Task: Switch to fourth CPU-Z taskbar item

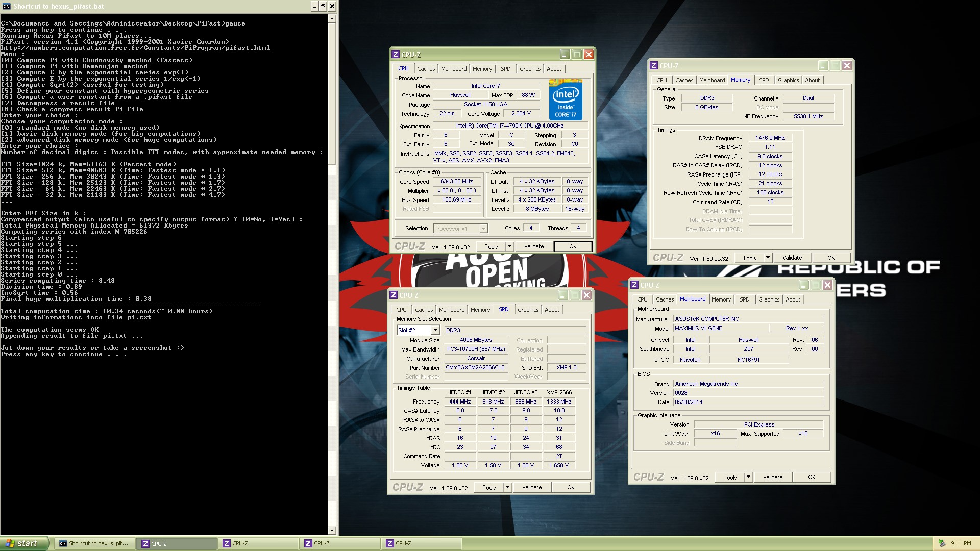Action: tap(422, 543)
